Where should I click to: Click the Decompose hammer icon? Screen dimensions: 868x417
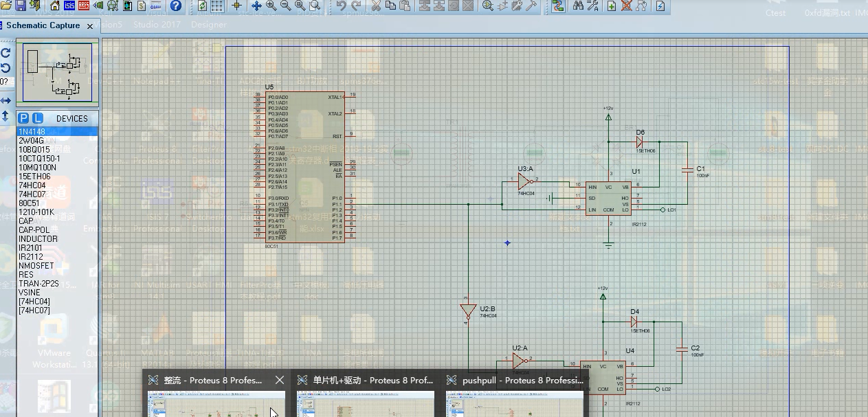tap(532, 5)
